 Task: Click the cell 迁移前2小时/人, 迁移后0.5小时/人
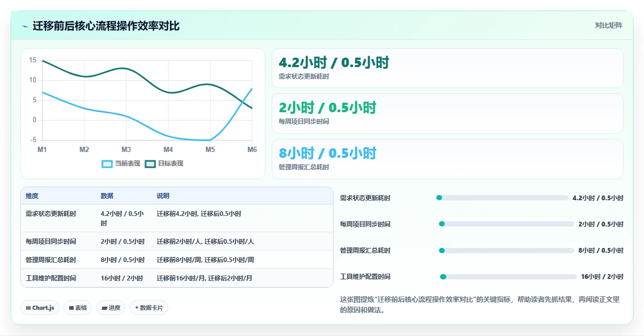tap(206, 242)
